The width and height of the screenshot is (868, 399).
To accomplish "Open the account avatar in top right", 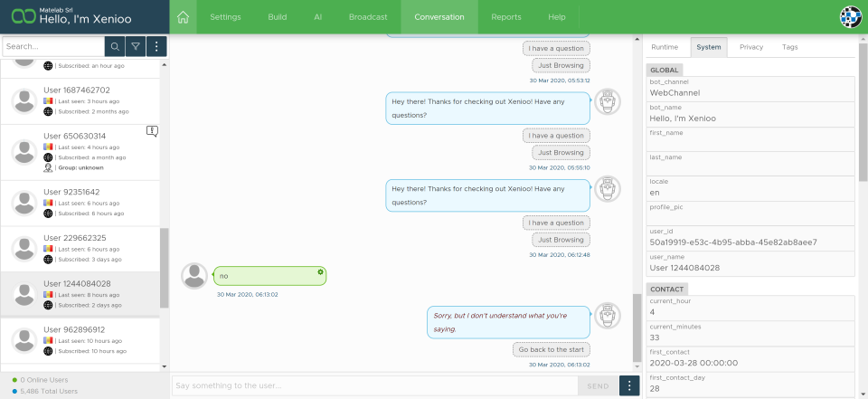I will click(850, 16).
